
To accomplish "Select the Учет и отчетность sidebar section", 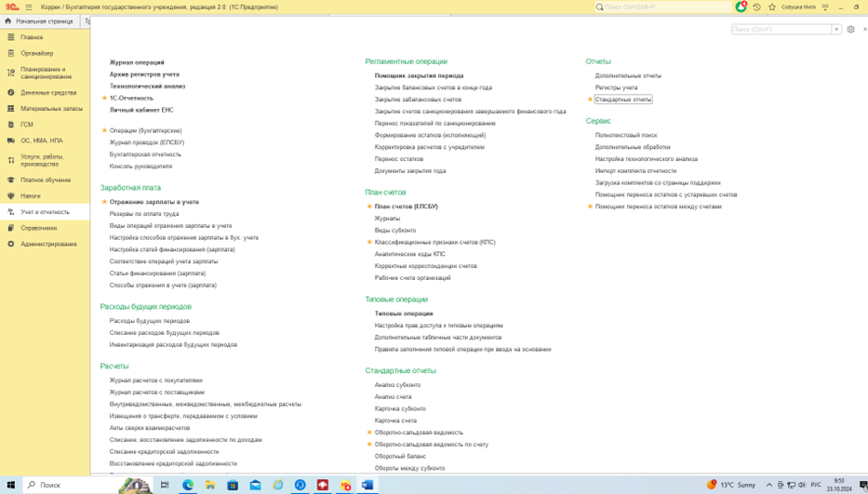I will (45, 212).
